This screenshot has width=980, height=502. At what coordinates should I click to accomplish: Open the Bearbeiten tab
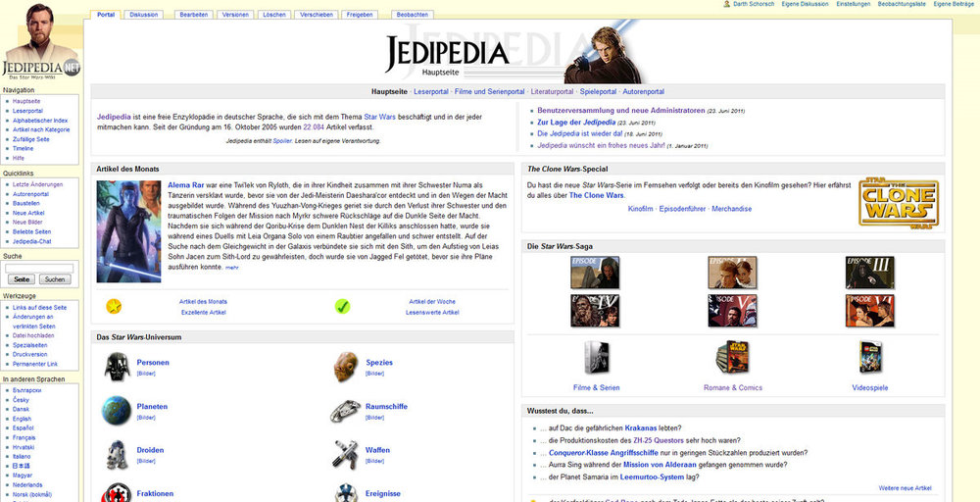click(193, 15)
